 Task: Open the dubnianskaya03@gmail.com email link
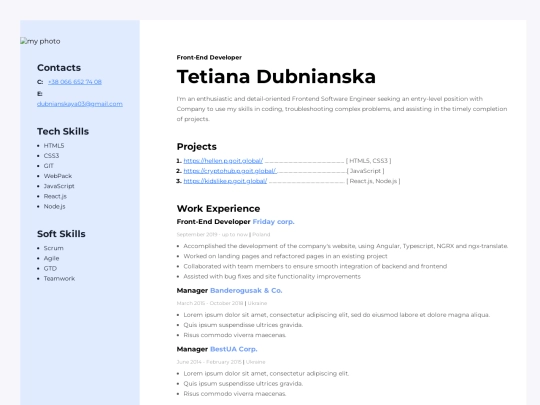pyautogui.click(x=80, y=104)
